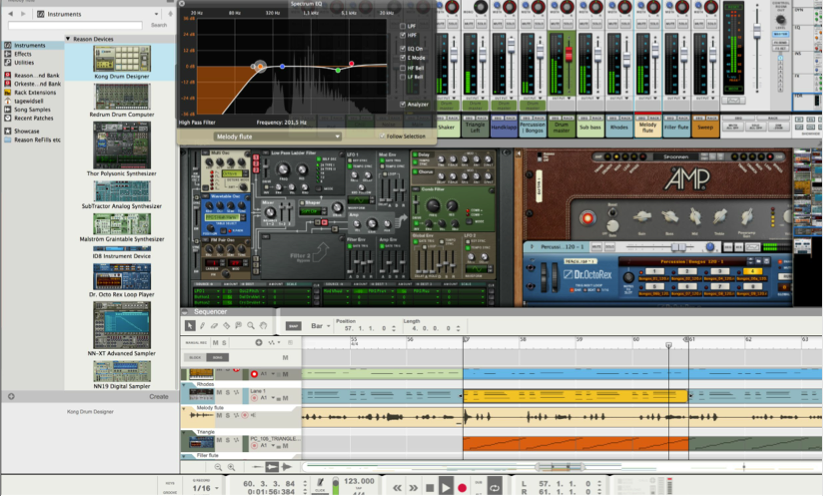This screenshot has width=823, height=496.
Task: Select Utilities in browser sidebar
Action: (x=24, y=62)
